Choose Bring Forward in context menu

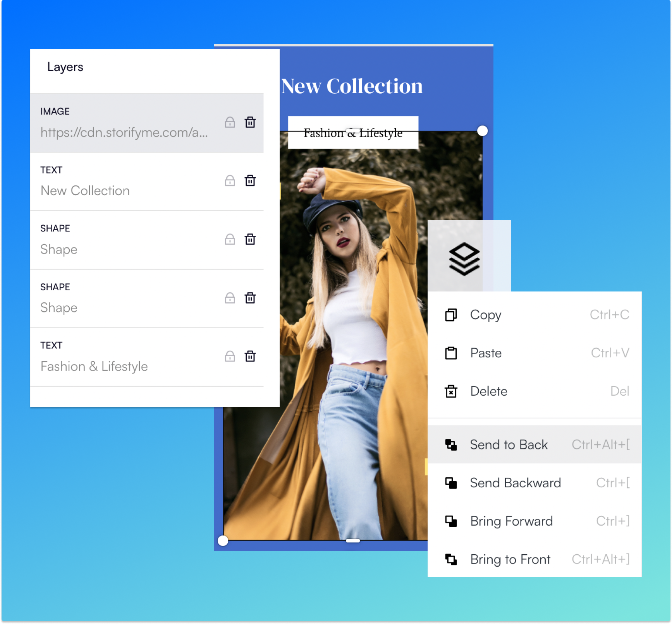[x=535, y=521]
